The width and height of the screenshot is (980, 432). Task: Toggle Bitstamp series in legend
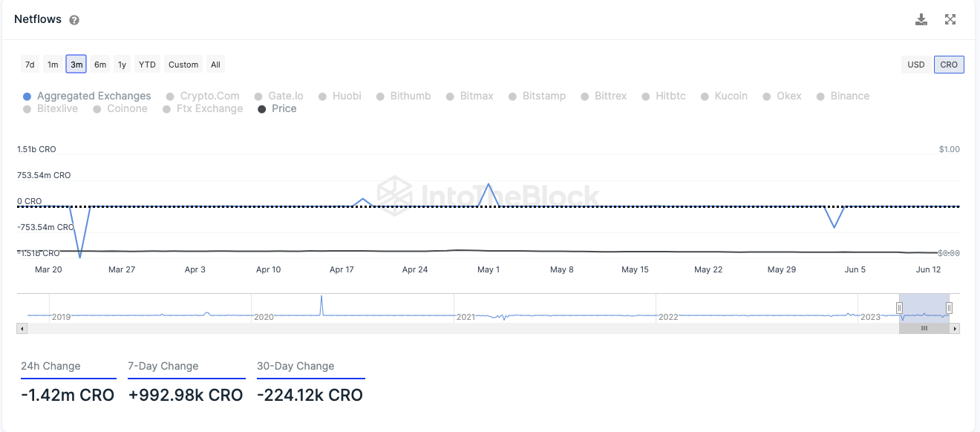click(x=537, y=96)
